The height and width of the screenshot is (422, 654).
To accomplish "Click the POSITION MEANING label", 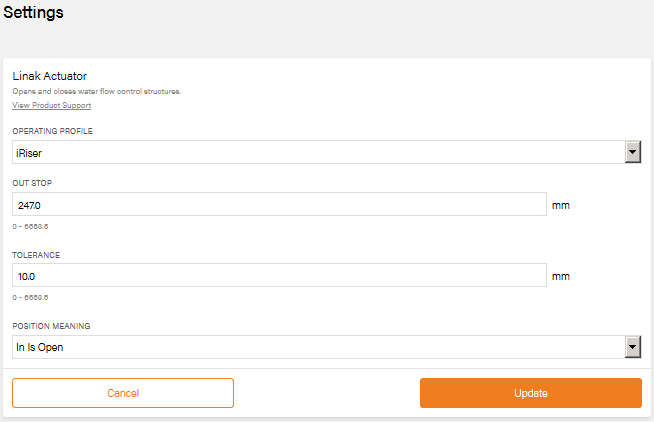I will [x=52, y=326].
